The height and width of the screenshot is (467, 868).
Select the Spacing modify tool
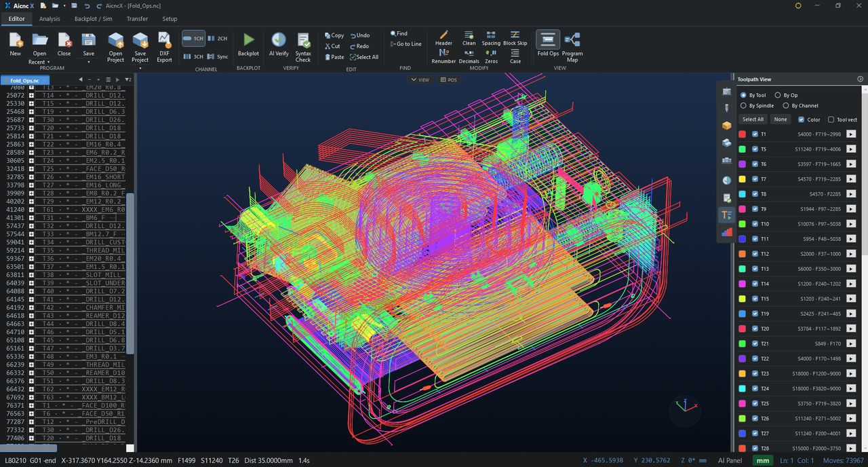click(491, 37)
